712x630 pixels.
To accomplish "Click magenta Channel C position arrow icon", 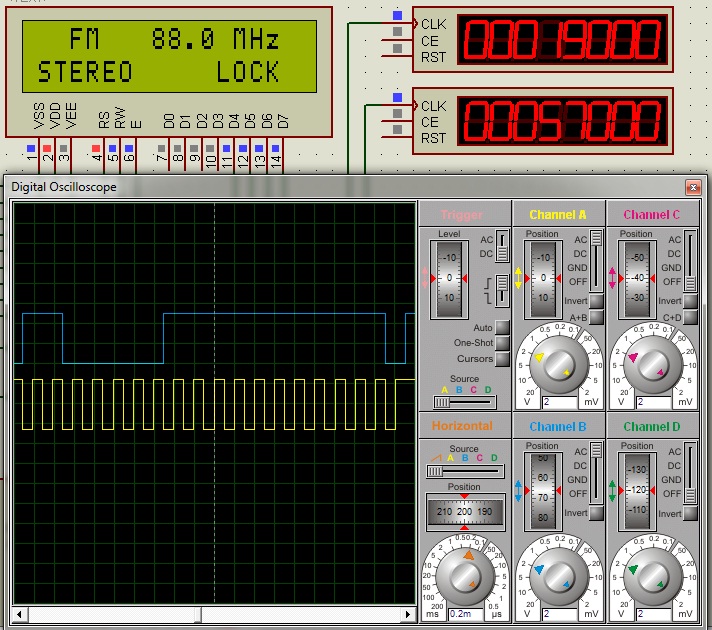I will [x=612, y=278].
